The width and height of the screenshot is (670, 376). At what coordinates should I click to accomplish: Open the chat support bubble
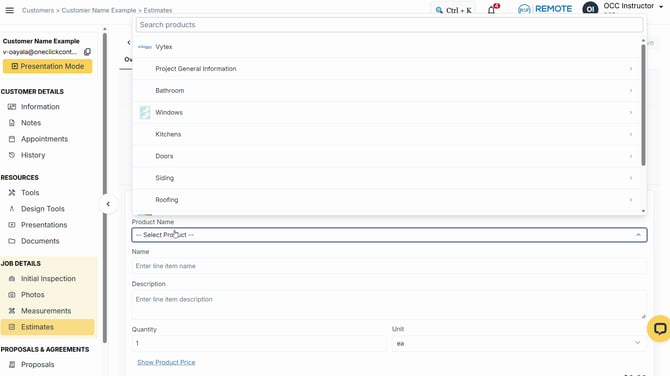(x=659, y=329)
